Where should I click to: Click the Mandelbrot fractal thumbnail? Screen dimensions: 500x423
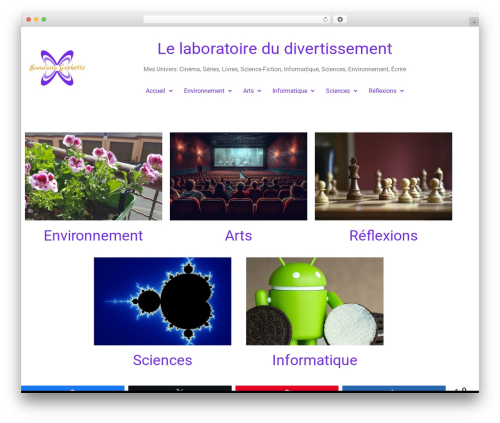coord(162,301)
